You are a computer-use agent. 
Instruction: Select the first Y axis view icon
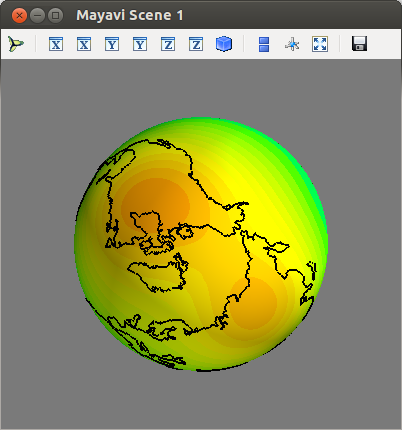point(112,44)
